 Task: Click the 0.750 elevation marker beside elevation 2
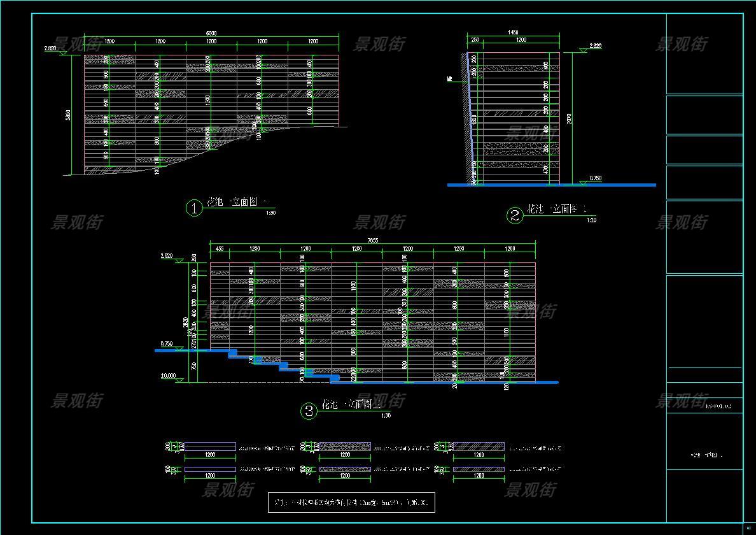point(595,179)
